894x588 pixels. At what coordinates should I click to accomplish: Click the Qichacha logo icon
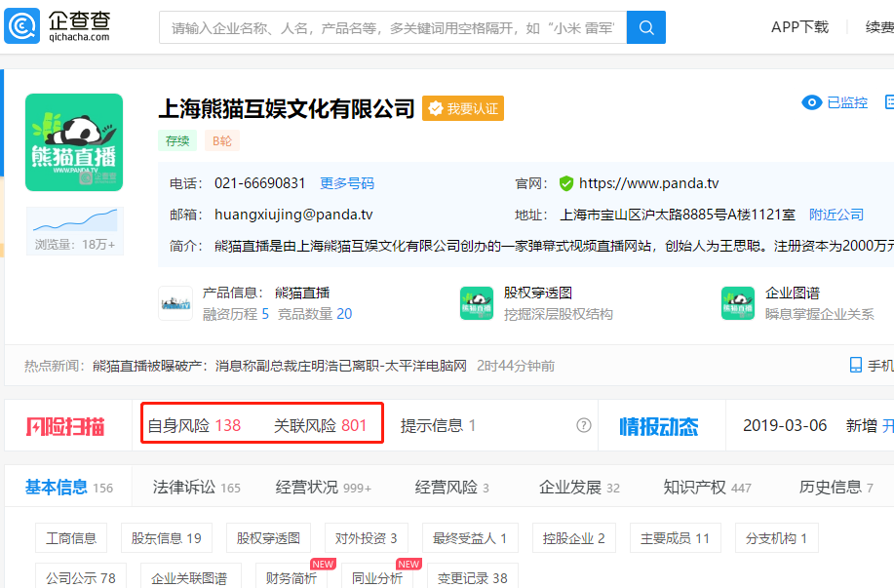point(22,25)
